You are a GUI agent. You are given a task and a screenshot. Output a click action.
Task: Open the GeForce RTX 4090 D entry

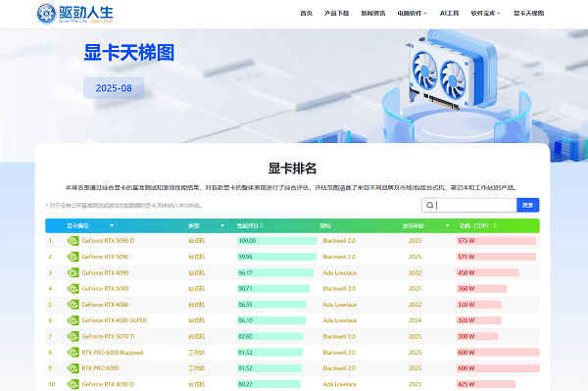[x=108, y=384]
